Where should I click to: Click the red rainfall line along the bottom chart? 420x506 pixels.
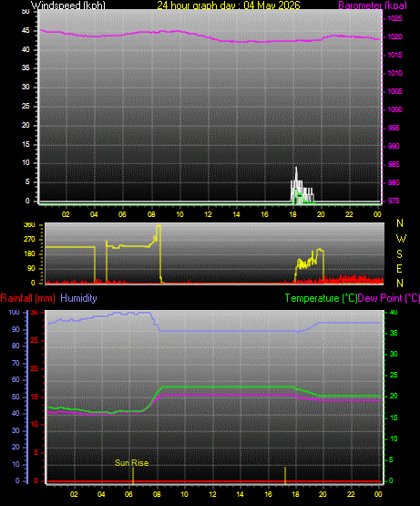tap(214, 481)
